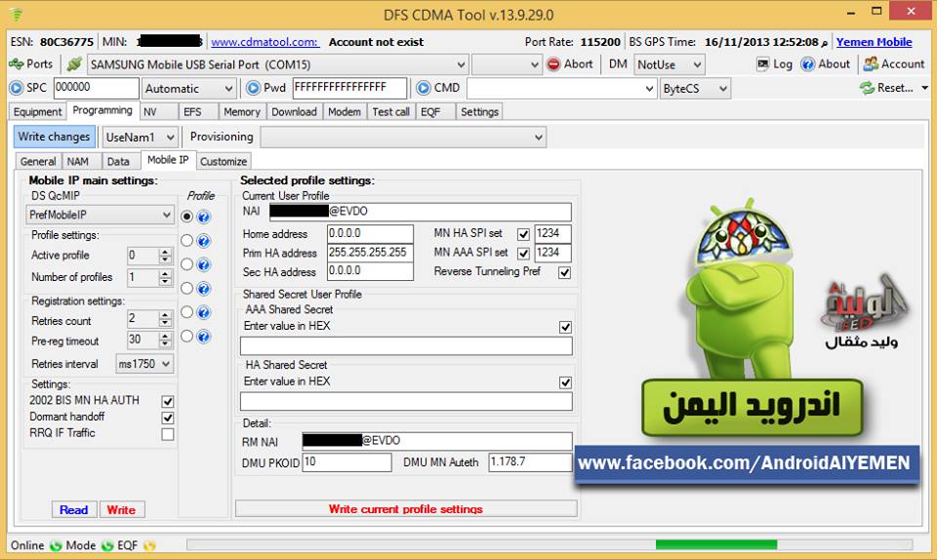Toggle HA Shared Secret HEX checkbox

coord(565,382)
